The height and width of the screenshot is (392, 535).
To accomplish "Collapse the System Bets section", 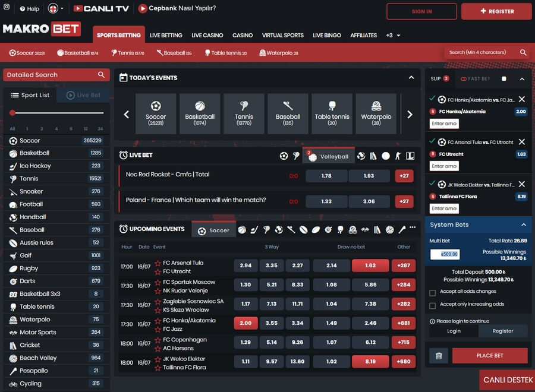I will (523, 225).
